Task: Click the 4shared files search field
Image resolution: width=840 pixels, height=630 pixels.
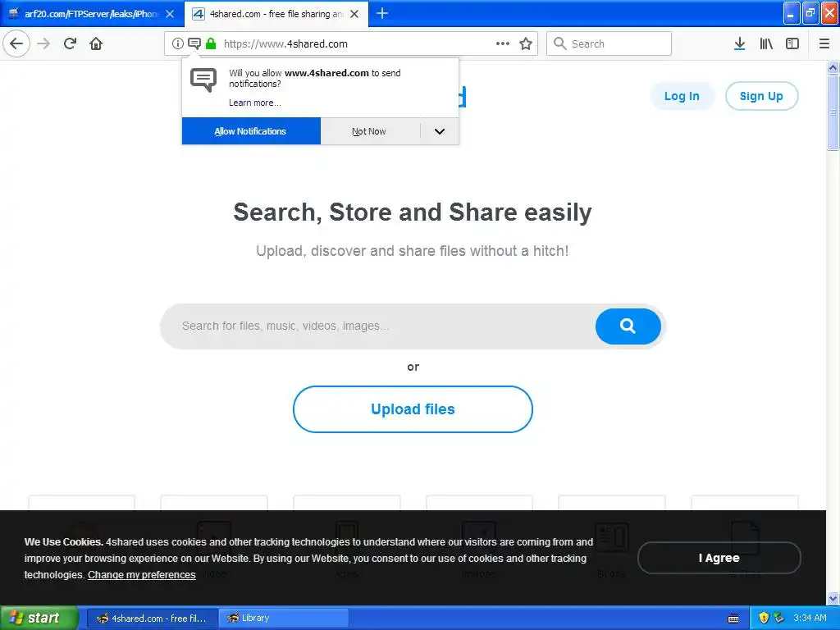Action: [377, 326]
